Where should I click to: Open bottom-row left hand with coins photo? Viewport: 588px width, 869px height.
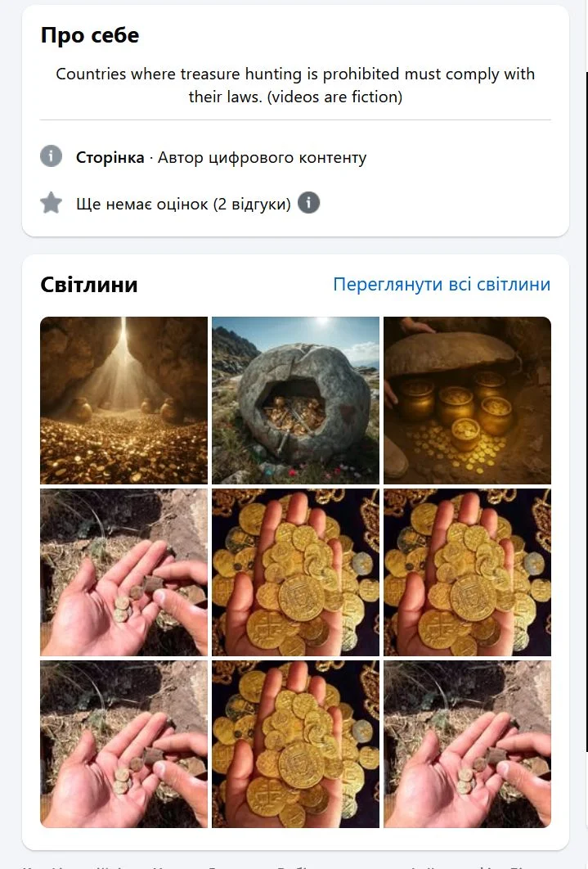[124, 744]
